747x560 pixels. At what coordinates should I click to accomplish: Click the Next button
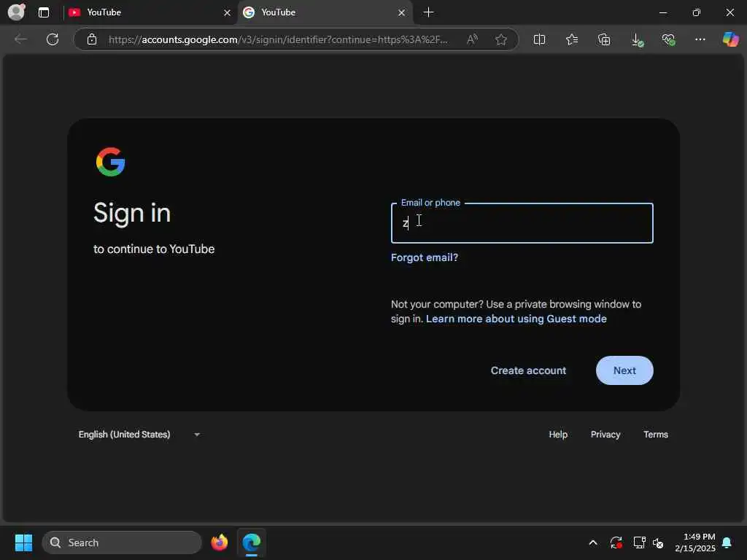tap(624, 370)
